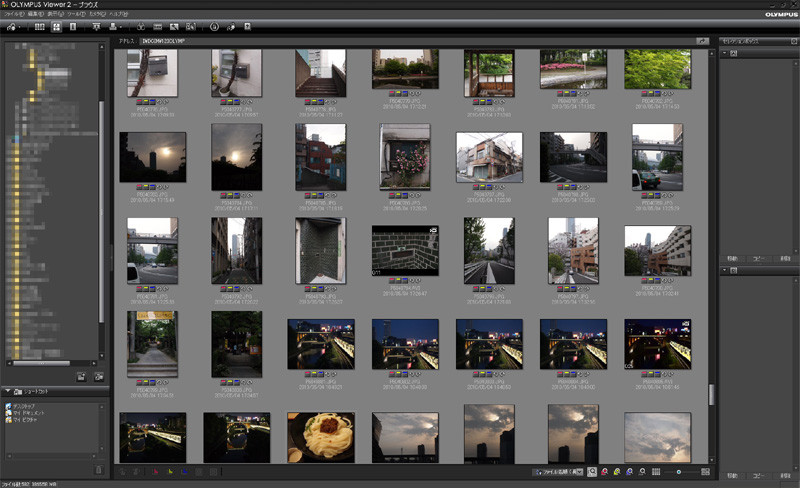
Task: Click the address bar go button
Action: (703, 41)
